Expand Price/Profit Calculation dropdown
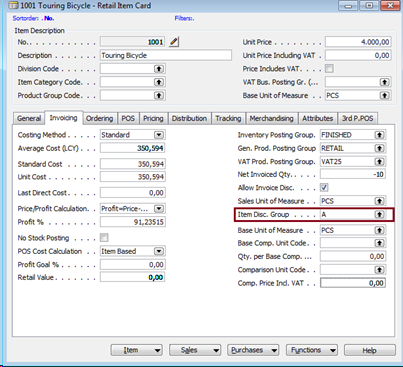The image size is (403, 367). [159, 209]
